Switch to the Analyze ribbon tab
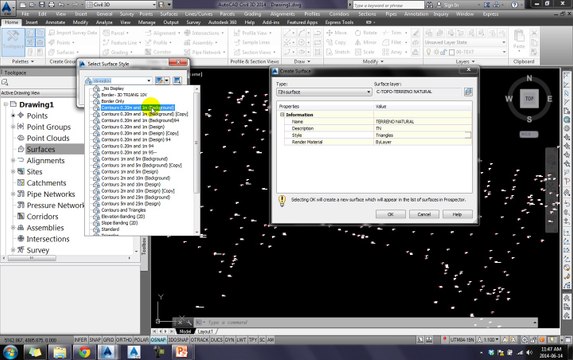The height and width of the screenshot is (360, 573). [x=104, y=22]
